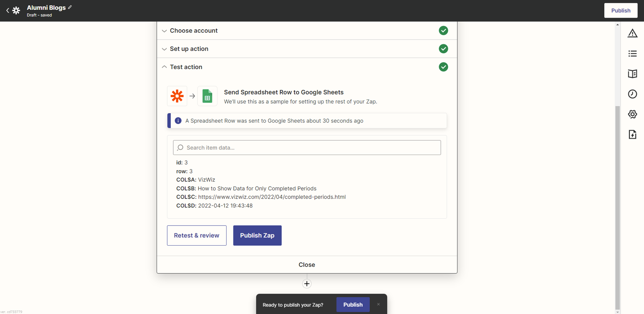Open the help guide book icon
Image resolution: width=644 pixels, height=314 pixels.
click(632, 74)
